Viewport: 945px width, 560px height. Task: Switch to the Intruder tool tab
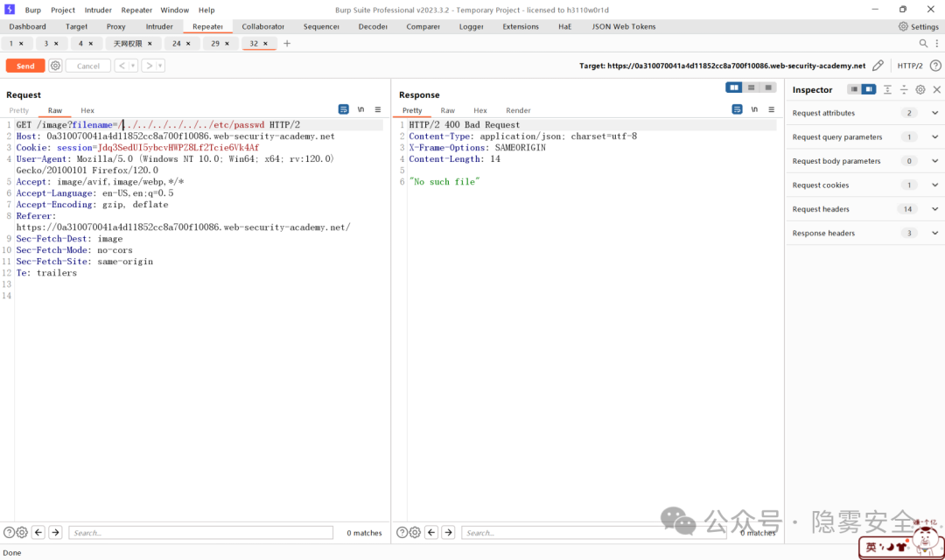click(x=159, y=26)
